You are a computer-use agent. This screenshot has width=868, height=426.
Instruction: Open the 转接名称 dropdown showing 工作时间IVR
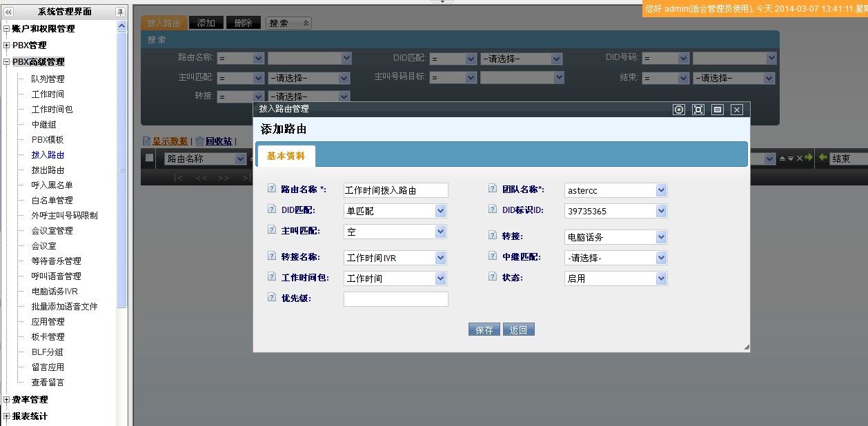[x=440, y=258]
